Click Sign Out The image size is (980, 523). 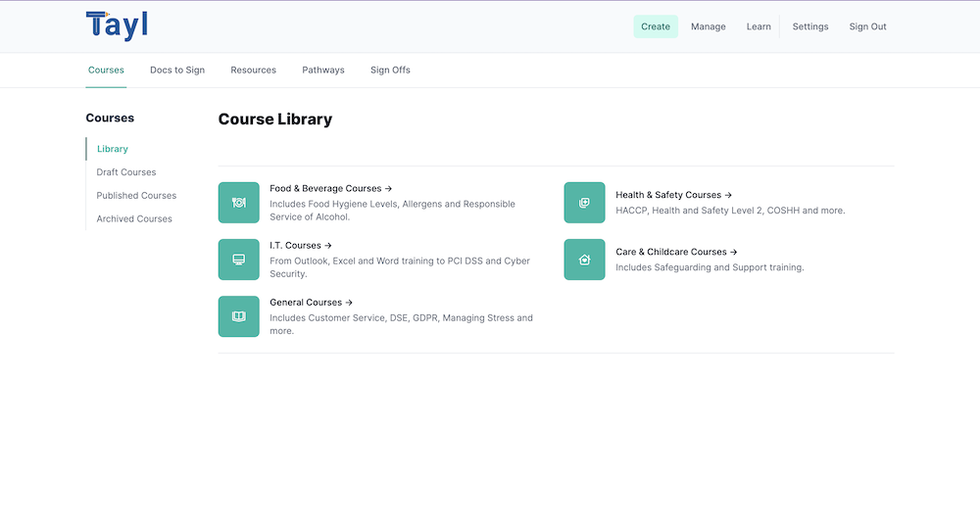pos(867,26)
